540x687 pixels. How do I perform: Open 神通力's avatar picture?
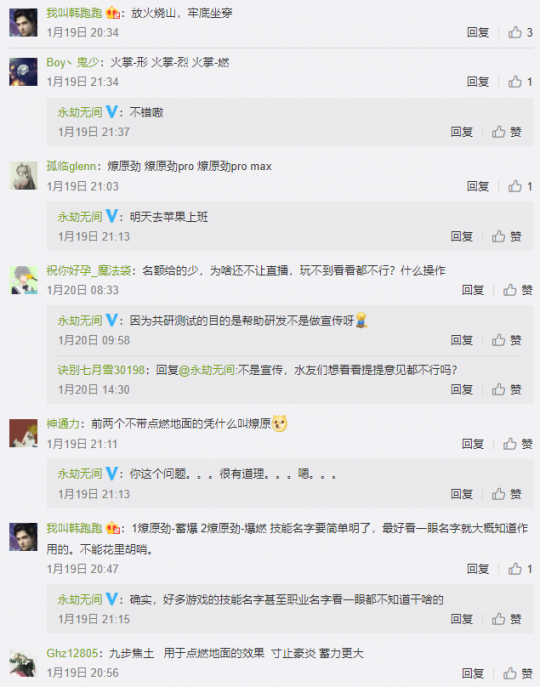[x=23, y=433]
